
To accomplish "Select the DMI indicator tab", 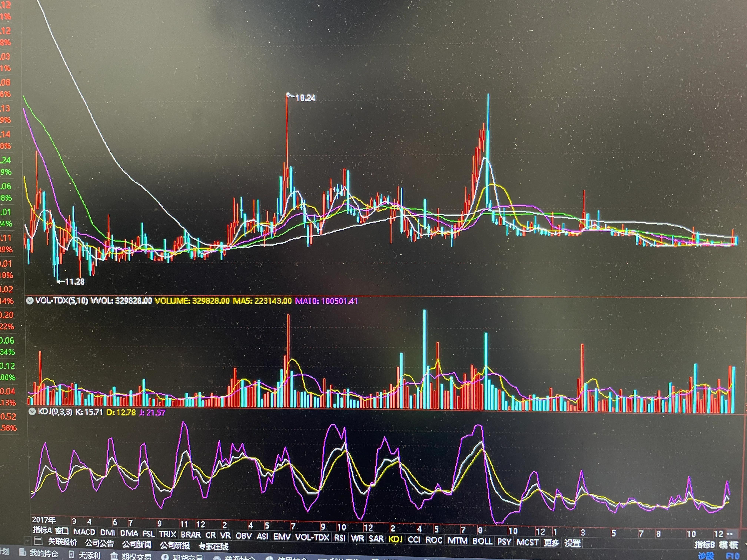I will (x=108, y=532).
